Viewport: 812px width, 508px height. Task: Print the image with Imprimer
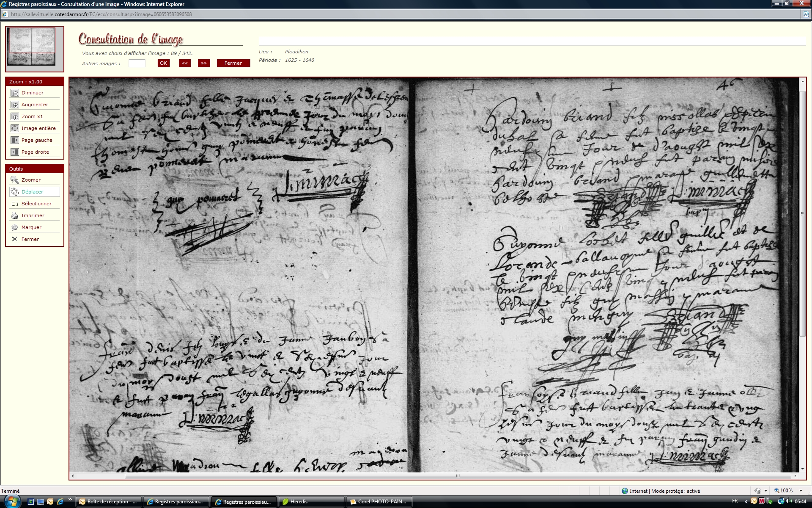15,215
